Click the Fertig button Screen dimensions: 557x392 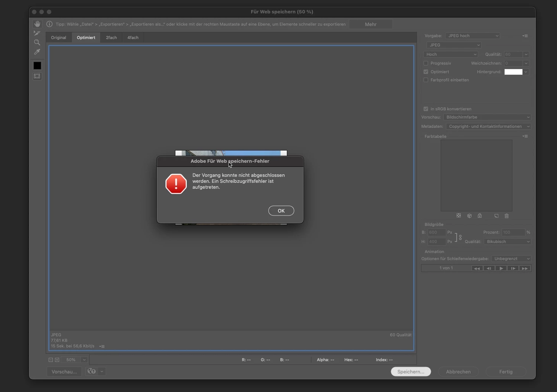point(506,372)
